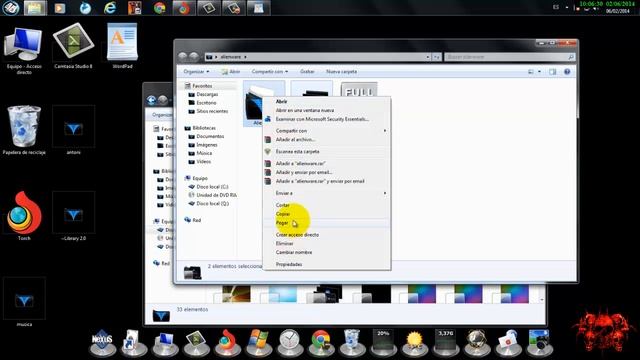
Task: Open the Compartir con toolbar dropdown
Action: 270,72
